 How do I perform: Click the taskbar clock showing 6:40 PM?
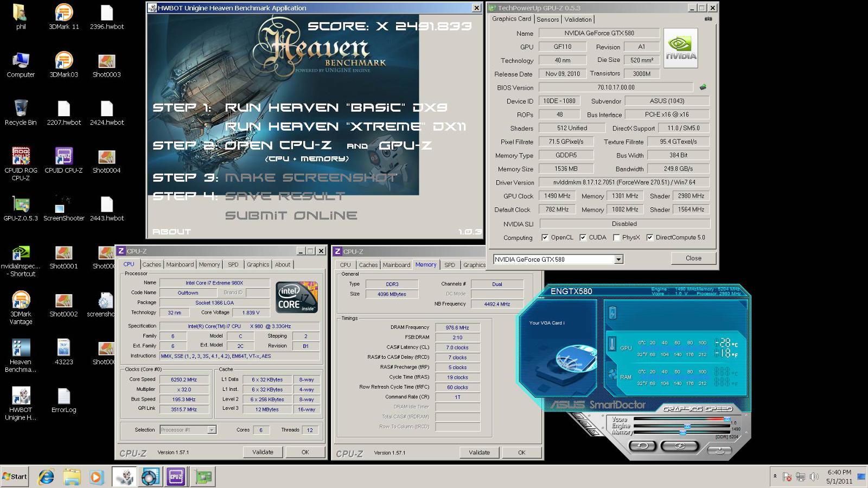(x=839, y=477)
